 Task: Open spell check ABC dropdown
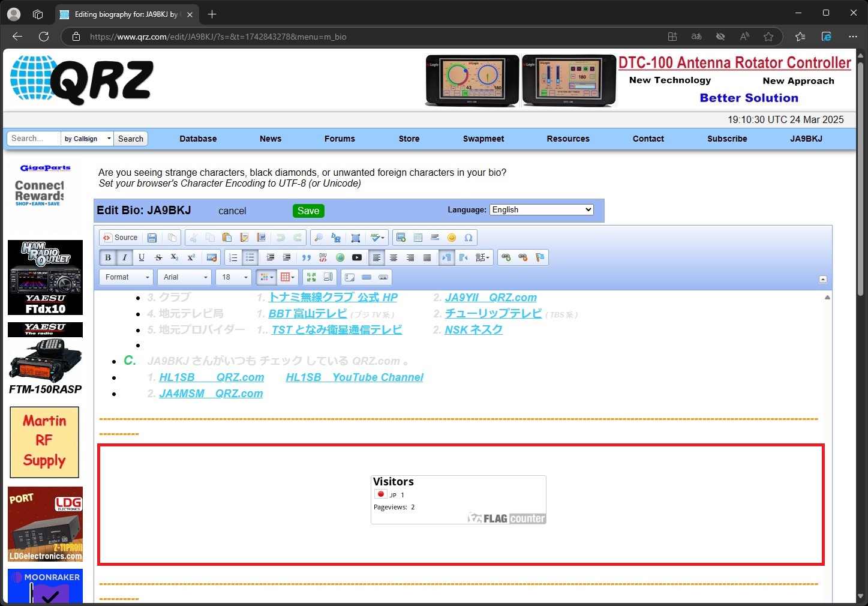[378, 238]
